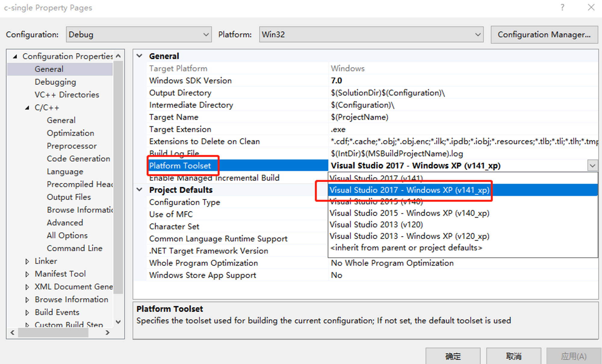Viewport: 602px width, 364px height.
Task: Expand the Browse Information tree node arrow
Action: tap(27, 300)
